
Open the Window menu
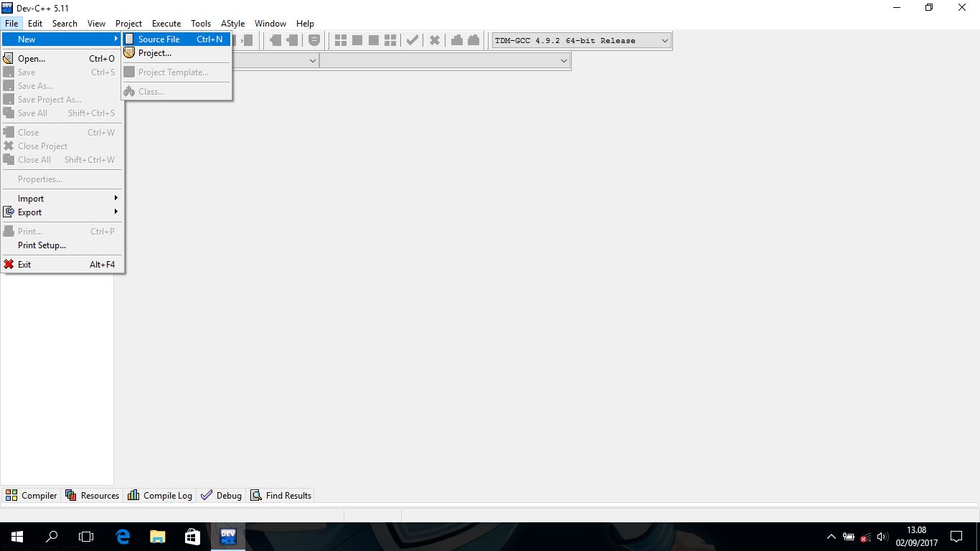pyautogui.click(x=270, y=24)
